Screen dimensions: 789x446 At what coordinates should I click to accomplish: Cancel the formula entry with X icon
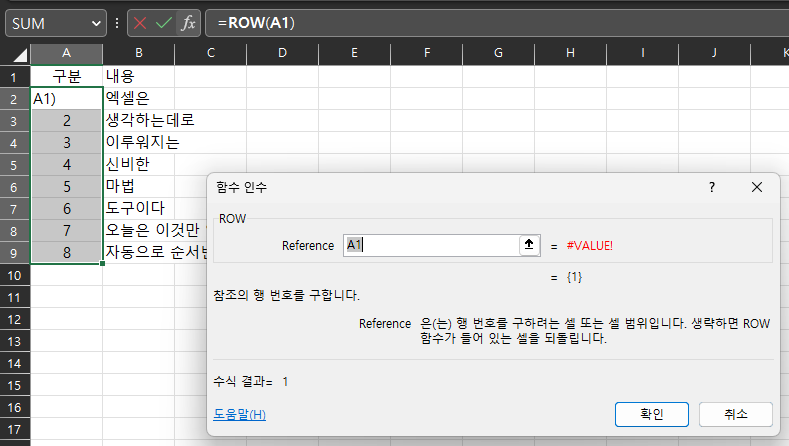140,23
